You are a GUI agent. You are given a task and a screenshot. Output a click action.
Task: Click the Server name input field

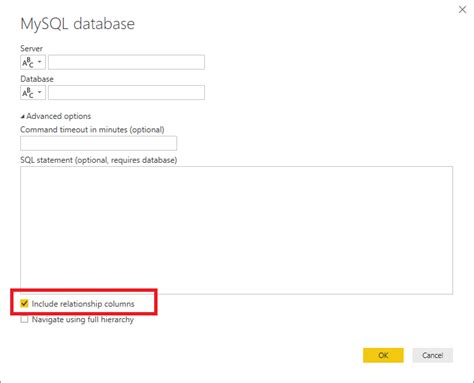[126, 62]
